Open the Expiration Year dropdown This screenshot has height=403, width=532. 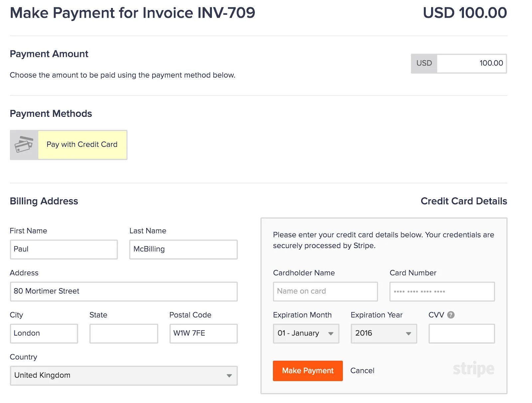pos(384,333)
